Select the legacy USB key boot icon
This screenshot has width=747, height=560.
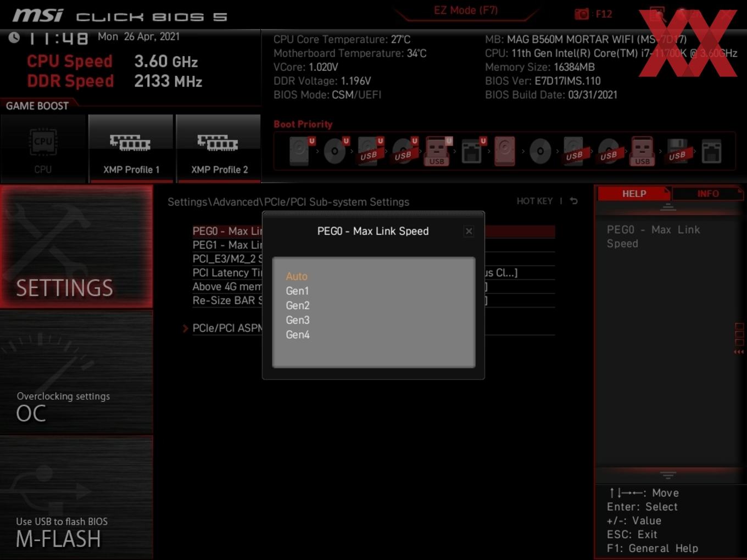click(x=642, y=151)
